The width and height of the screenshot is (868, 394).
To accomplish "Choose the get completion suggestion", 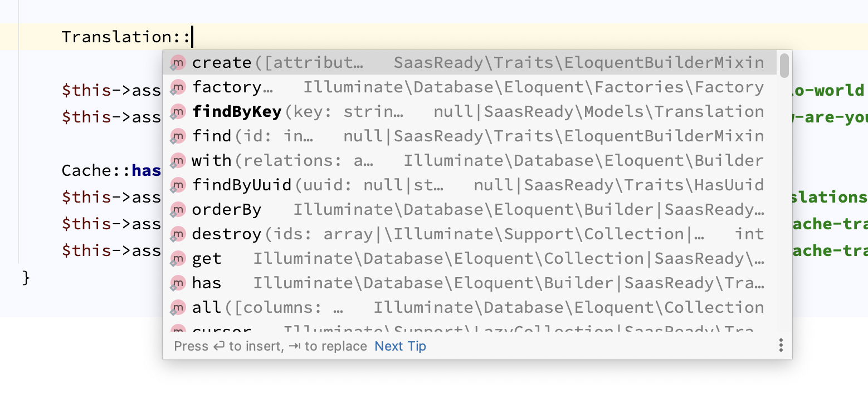I will [x=207, y=259].
